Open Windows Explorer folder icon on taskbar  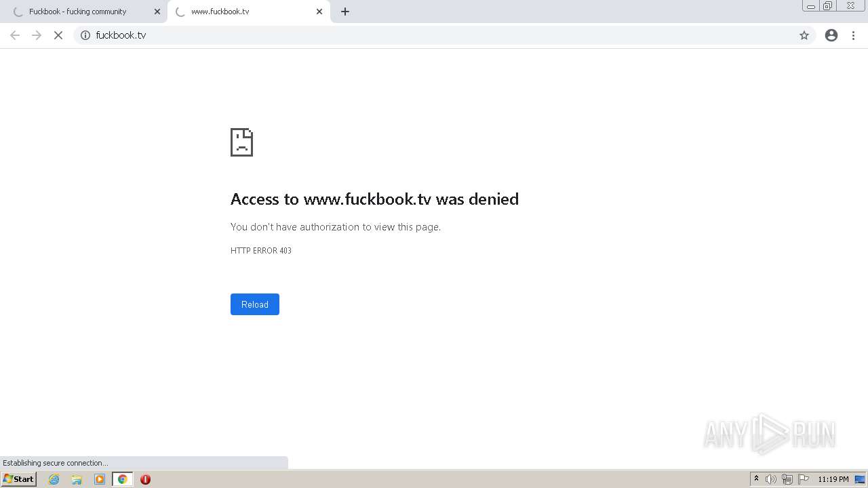tap(77, 479)
